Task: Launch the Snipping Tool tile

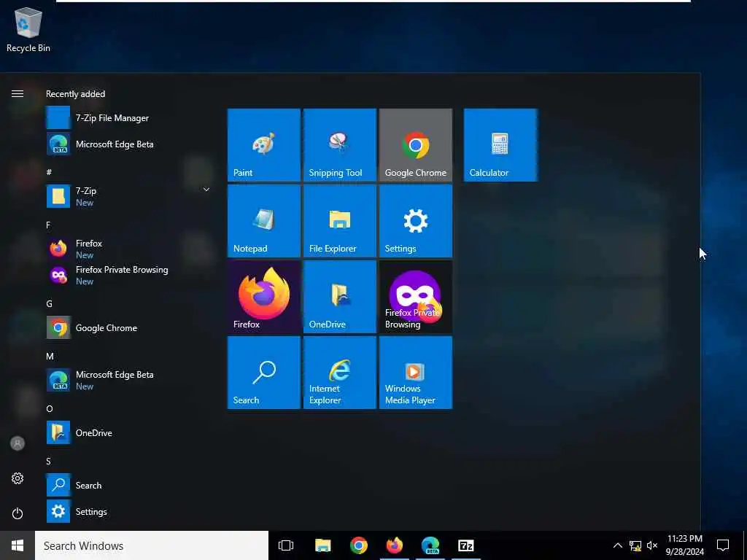Action: point(340,145)
